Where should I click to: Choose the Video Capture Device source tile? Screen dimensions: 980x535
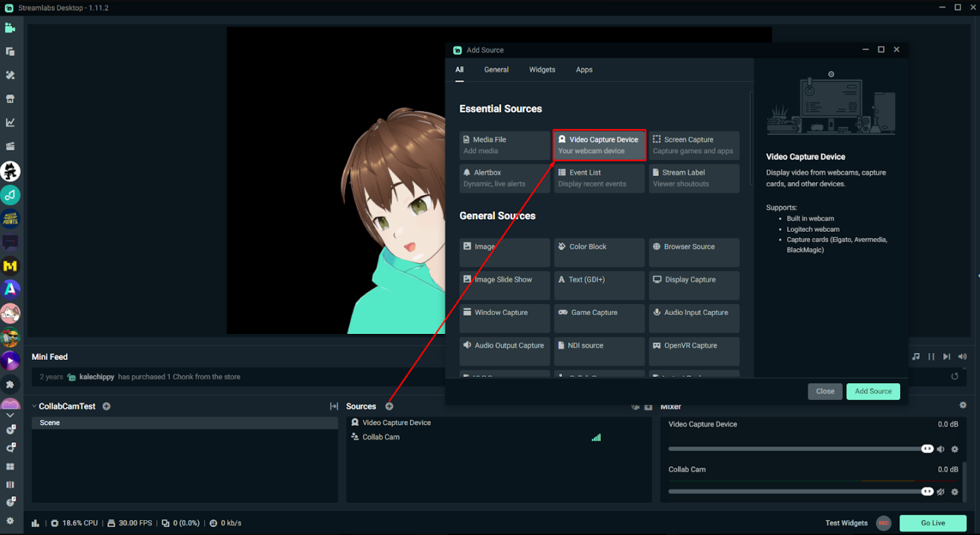pyautogui.click(x=599, y=145)
